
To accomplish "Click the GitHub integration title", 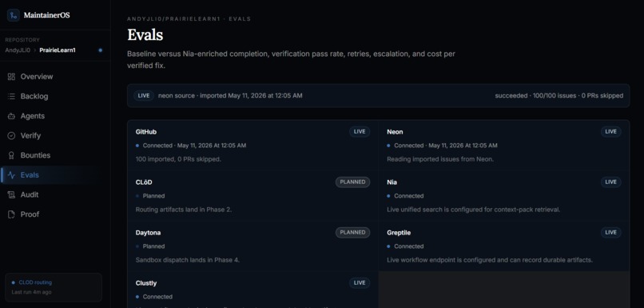I will click(145, 132).
